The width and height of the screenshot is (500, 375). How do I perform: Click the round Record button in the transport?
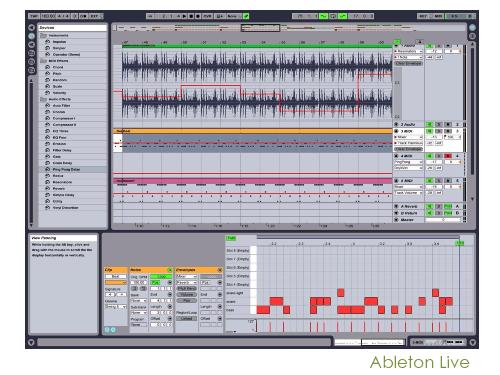[x=198, y=16]
